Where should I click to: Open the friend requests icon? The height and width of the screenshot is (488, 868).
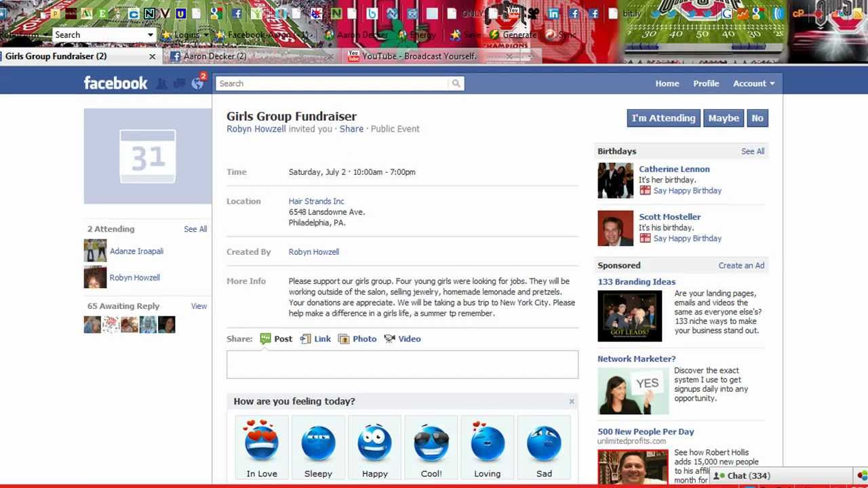[x=161, y=83]
